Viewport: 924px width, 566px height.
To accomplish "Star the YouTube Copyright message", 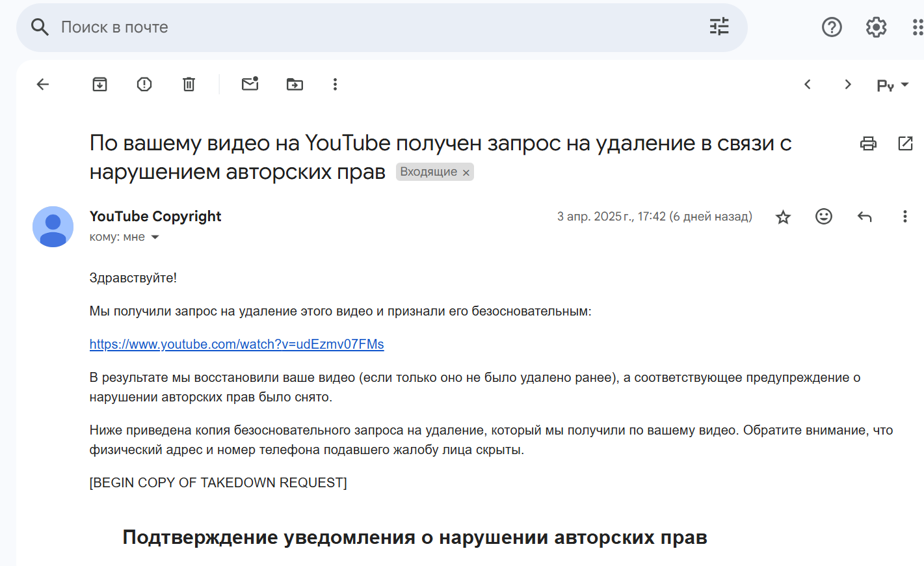I will click(x=783, y=217).
